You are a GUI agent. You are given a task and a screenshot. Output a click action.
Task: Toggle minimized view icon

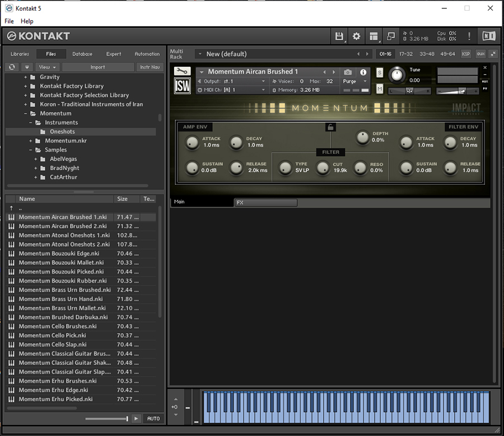[x=391, y=36]
